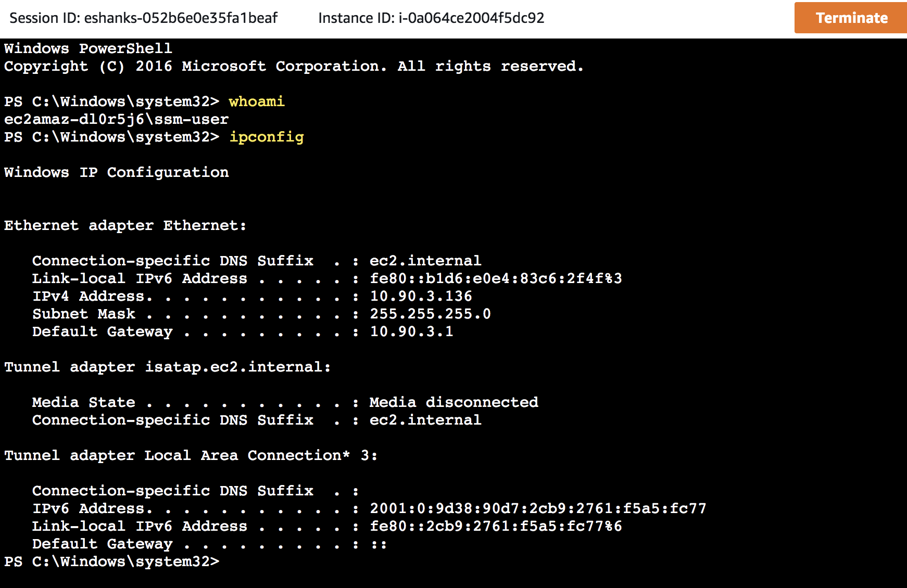Image resolution: width=907 pixels, height=588 pixels.
Task: Click the Tunnel adapter Local Area Connection heading
Action: tap(191, 455)
